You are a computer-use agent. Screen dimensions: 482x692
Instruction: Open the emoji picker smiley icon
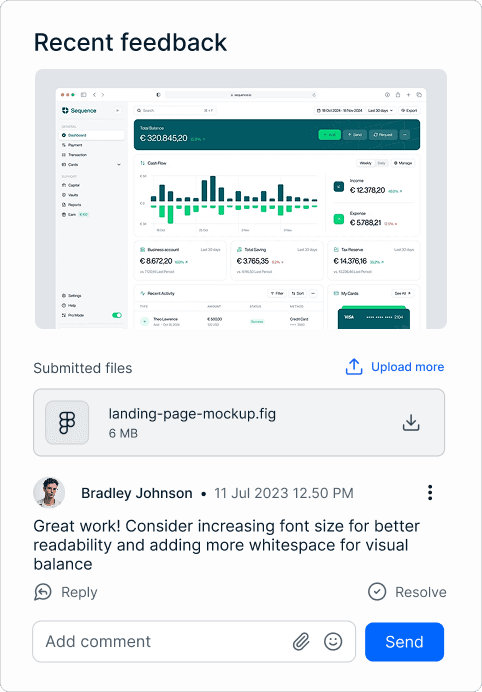(333, 641)
